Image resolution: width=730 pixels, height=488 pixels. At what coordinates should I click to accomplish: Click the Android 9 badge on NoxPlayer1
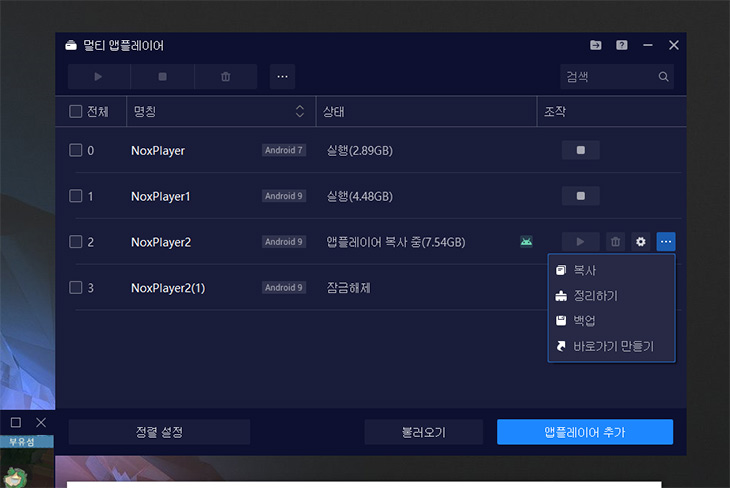coord(284,196)
